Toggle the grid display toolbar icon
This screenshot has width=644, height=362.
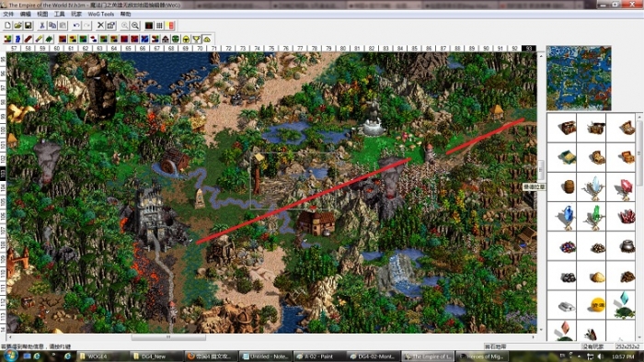coord(159,26)
